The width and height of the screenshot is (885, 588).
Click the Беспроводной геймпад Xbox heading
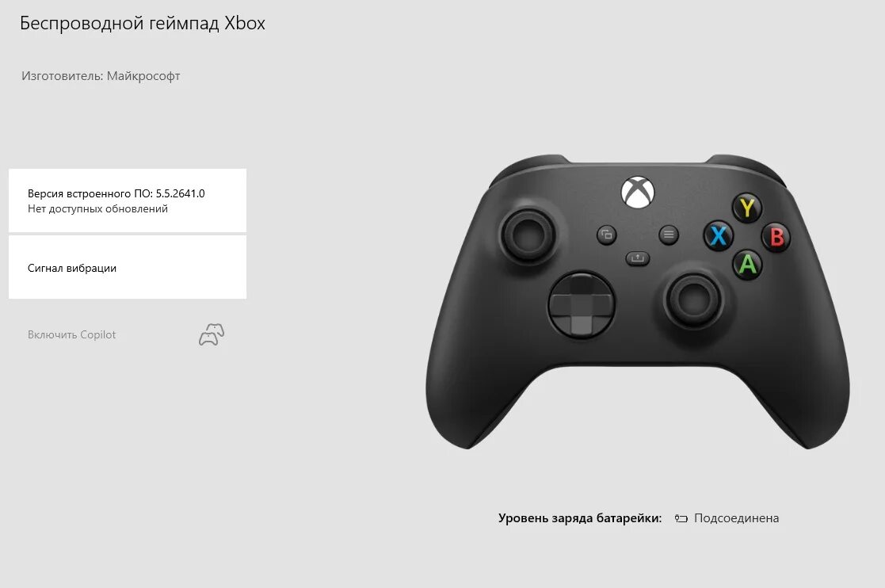(x=143, y=23)
